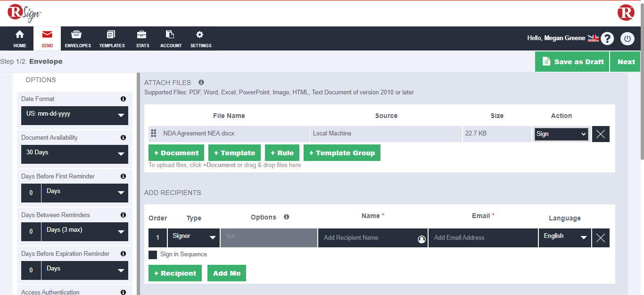
Task: Open the English language dropdown
Action: click(x=565, y=238)
